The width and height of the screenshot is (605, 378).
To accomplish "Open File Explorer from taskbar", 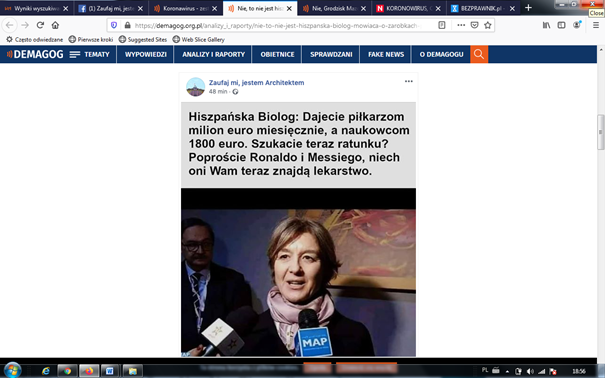I will [132, 371].
